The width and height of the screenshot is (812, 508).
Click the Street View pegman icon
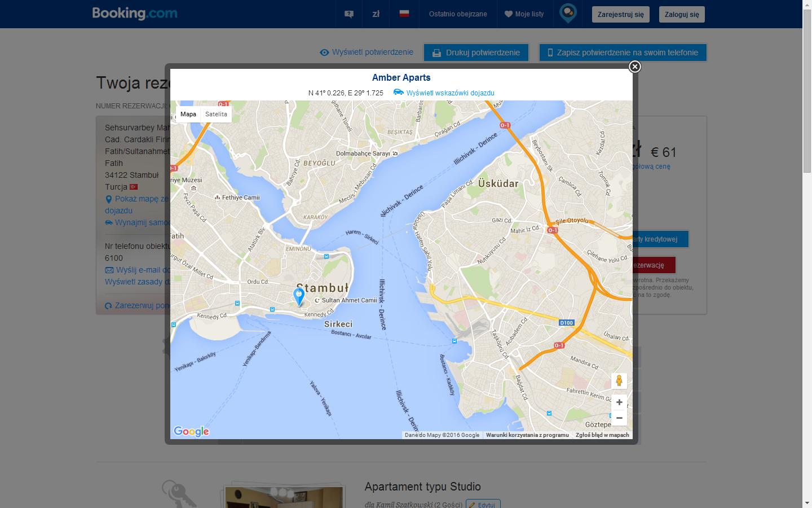tap(619, 380)
